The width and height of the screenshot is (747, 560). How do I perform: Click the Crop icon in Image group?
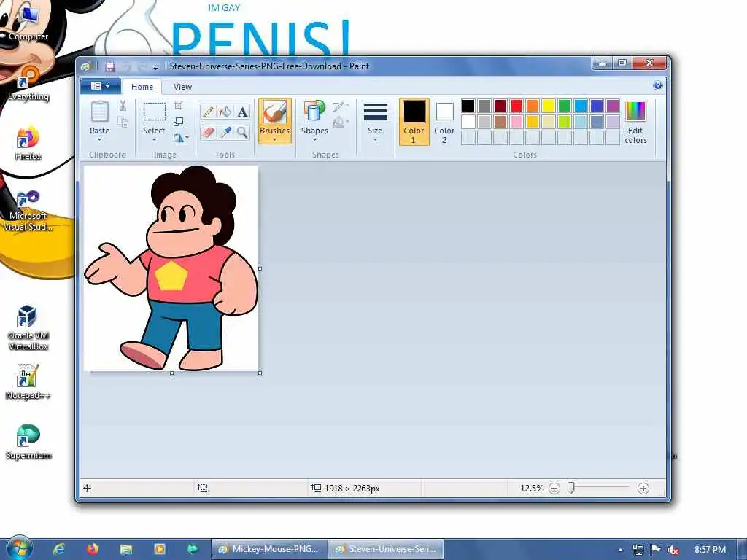pos(179,105)
